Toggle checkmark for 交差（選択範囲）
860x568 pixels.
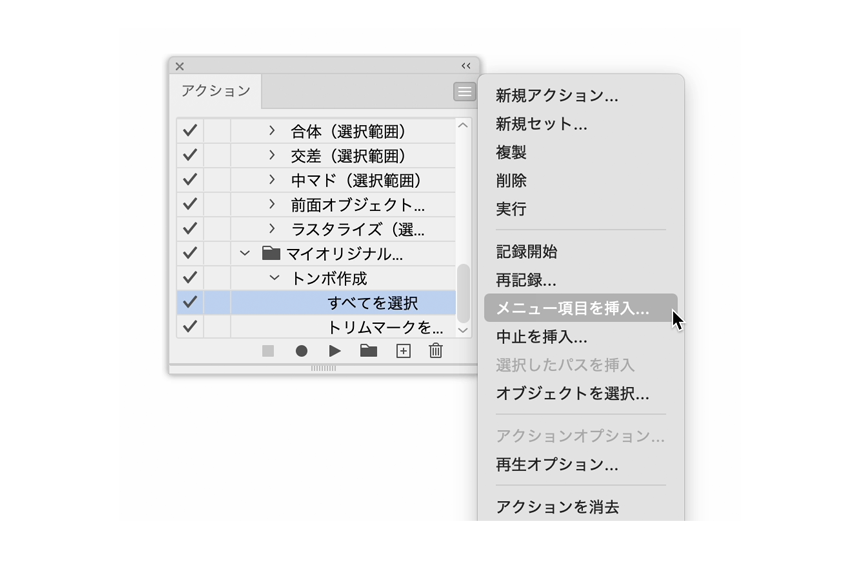(x=190, y=155)
